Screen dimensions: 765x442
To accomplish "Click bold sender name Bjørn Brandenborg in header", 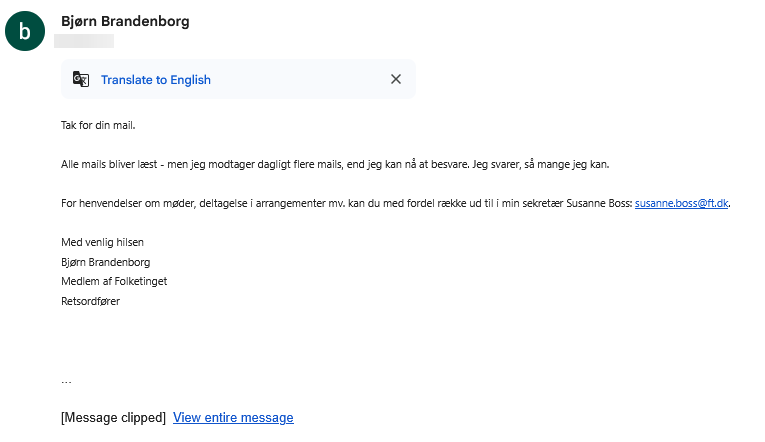I will pyautogui.click(x=125, y=21).
